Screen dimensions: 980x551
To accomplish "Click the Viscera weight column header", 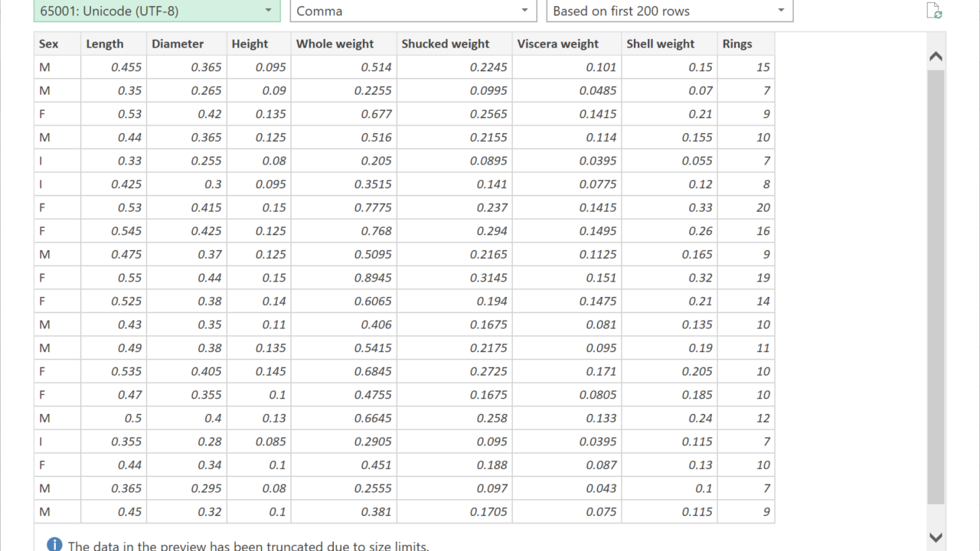I will [x=567, y=44].
